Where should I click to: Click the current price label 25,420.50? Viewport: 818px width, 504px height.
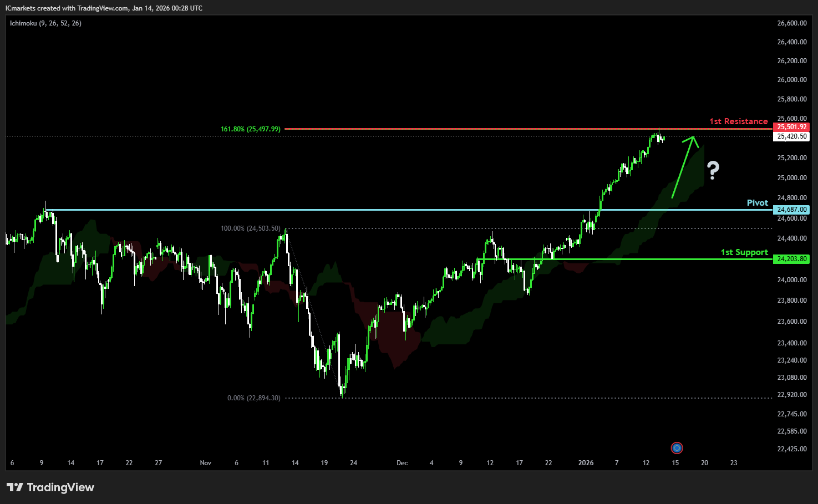[791, 136]
